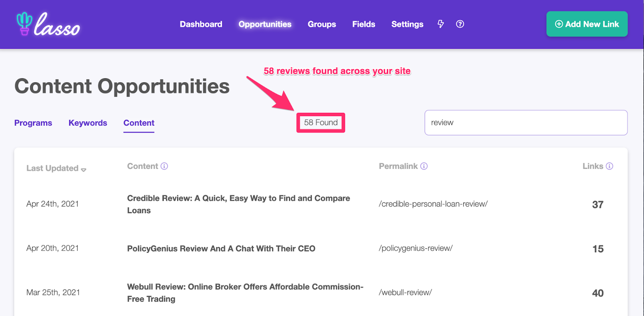Open PolicyGenius Review And A Chat article
The height and width of the screenshot is (316, 644).
point(221,249)
